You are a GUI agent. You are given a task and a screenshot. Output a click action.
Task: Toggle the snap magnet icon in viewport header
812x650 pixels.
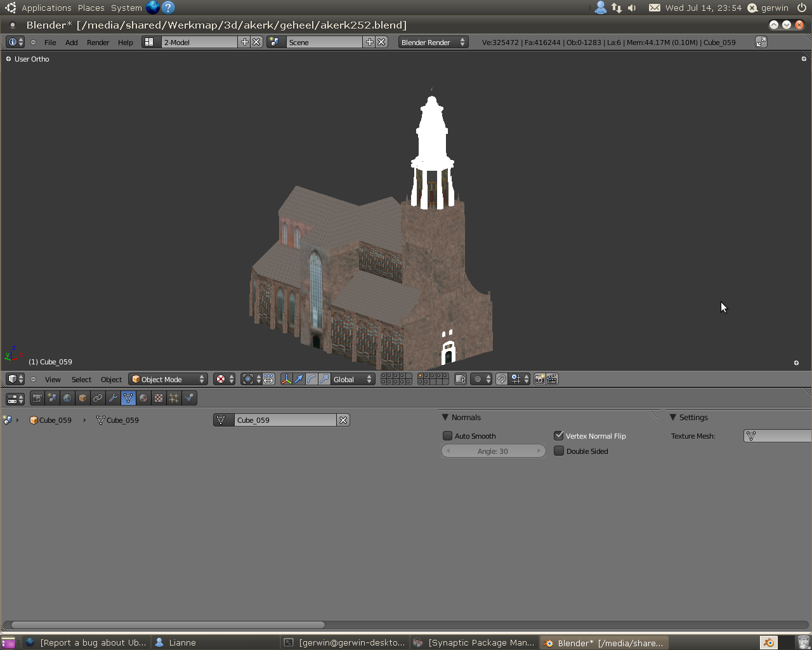(502, 379)
